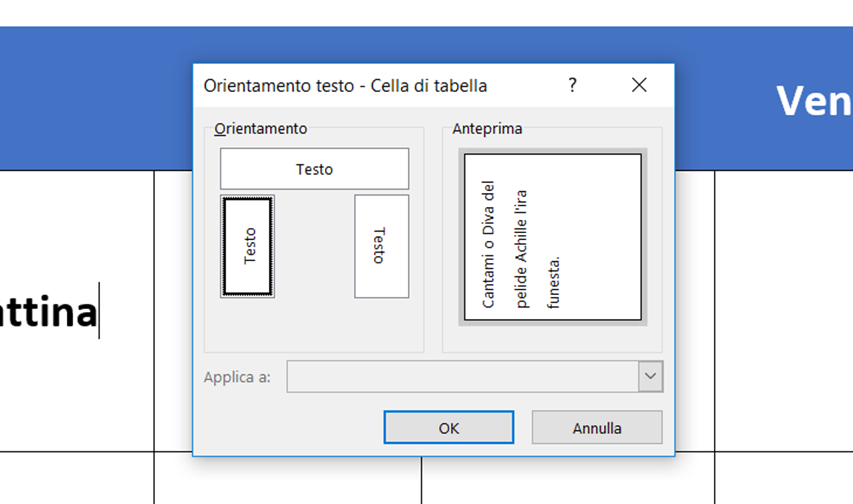Click the 'funesta.' line in the preview

pos(553,282)
